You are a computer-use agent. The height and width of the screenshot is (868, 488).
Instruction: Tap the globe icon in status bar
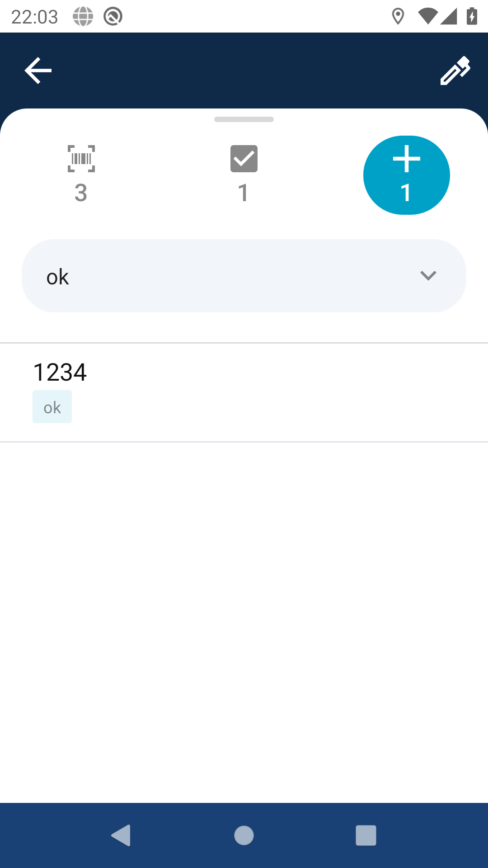[83, 17]
